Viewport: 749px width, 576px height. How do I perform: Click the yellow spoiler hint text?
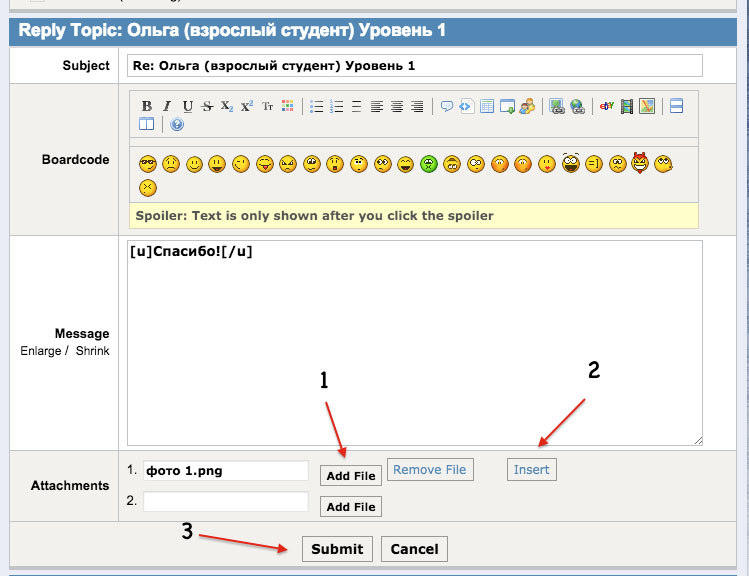click(314, 215)
